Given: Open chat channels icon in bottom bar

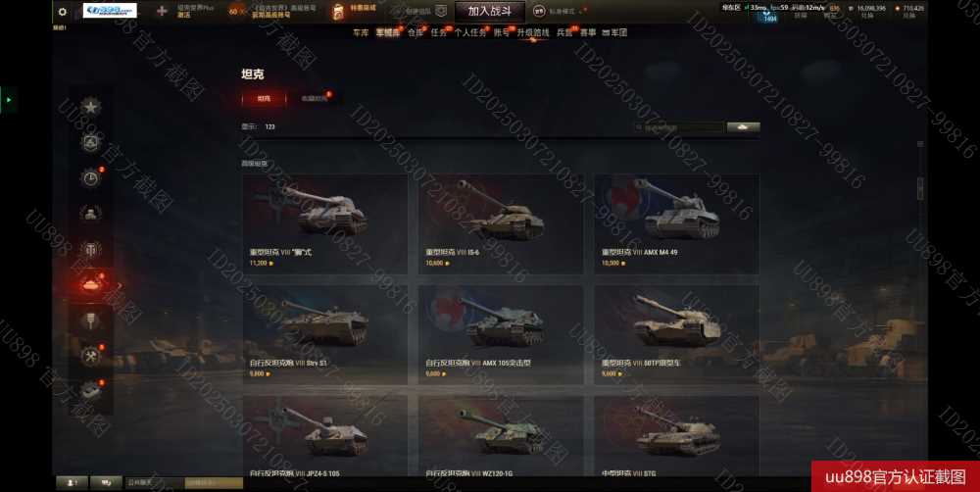Looking at the screenshot, I should pyautogui.click(x=106, y=482).
